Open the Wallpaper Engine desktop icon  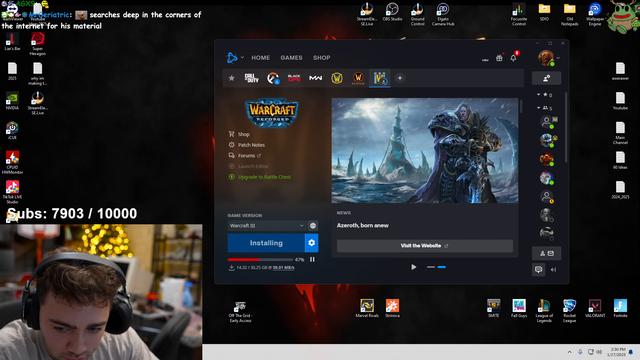click(595, 14)
